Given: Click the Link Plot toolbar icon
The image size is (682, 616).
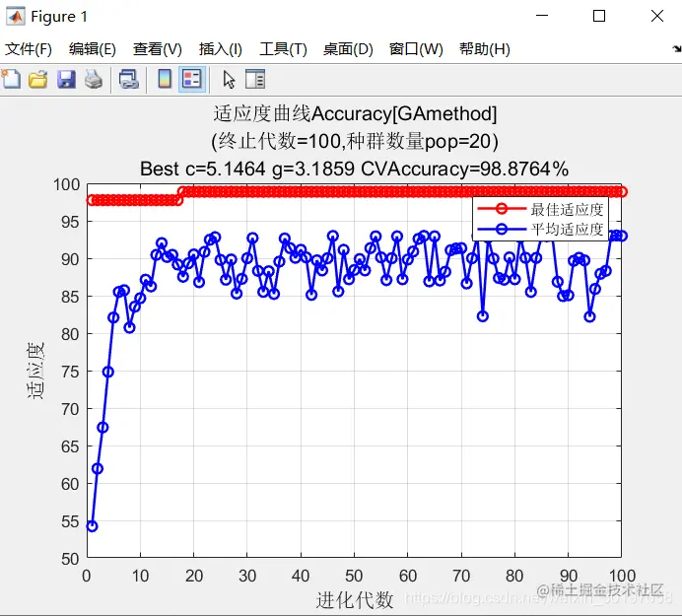Looking at the screenshot, I should [129, 80].
